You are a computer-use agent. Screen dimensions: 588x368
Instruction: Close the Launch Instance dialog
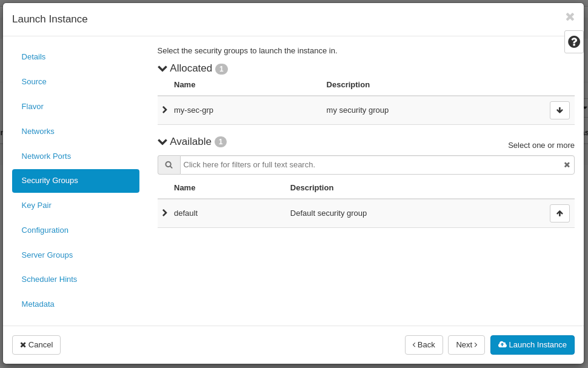[x=569, y=16]
